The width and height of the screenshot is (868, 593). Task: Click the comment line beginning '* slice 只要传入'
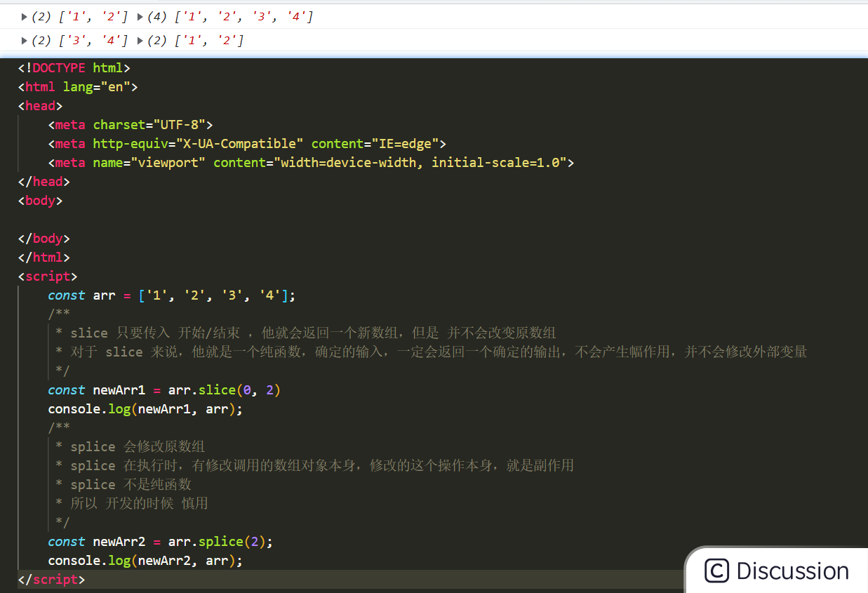point(305,333)
